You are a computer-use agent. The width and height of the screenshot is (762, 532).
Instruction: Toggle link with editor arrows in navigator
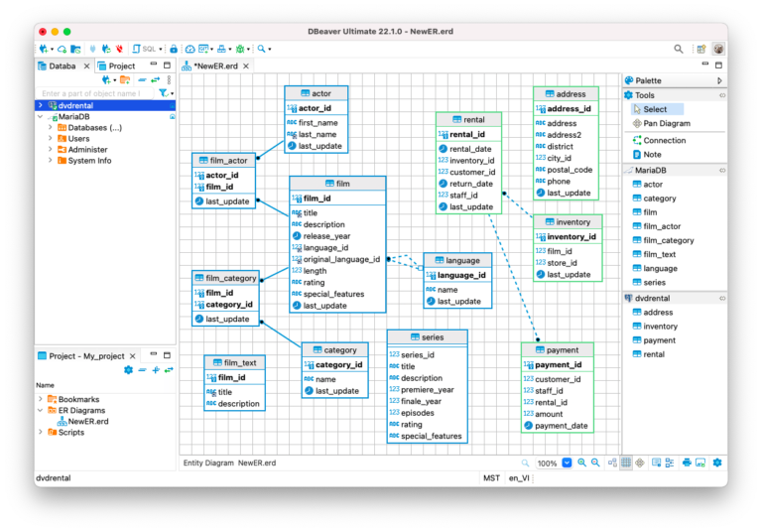click(155, 79)
